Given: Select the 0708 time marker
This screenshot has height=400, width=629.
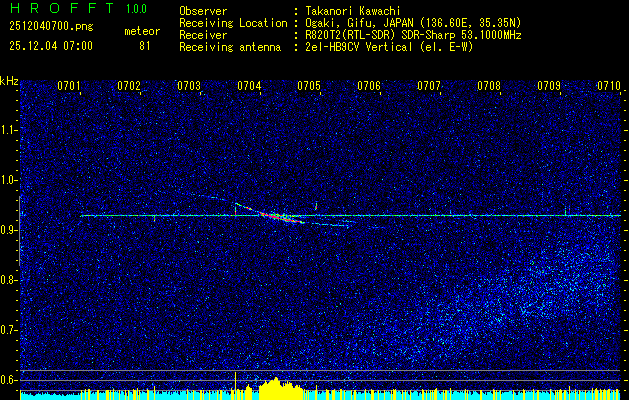Looking at the screenshot, I should [x=489, y=87].
